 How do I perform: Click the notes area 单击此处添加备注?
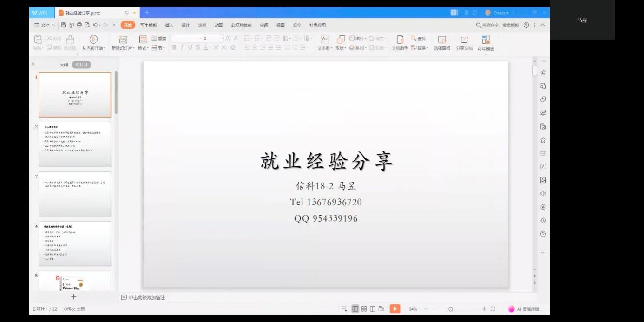tap(143, 297)
